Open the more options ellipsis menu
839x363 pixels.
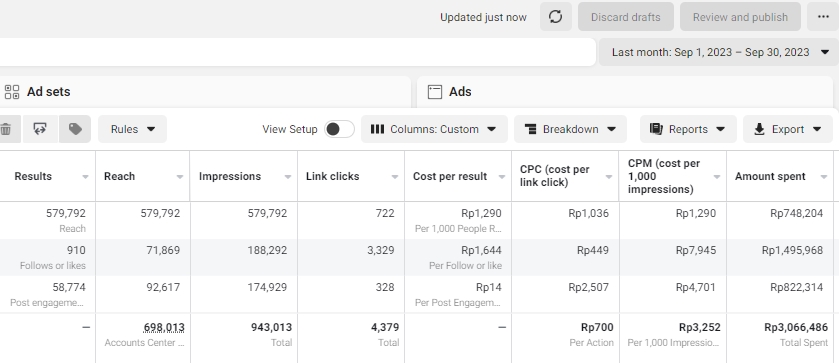823,17
